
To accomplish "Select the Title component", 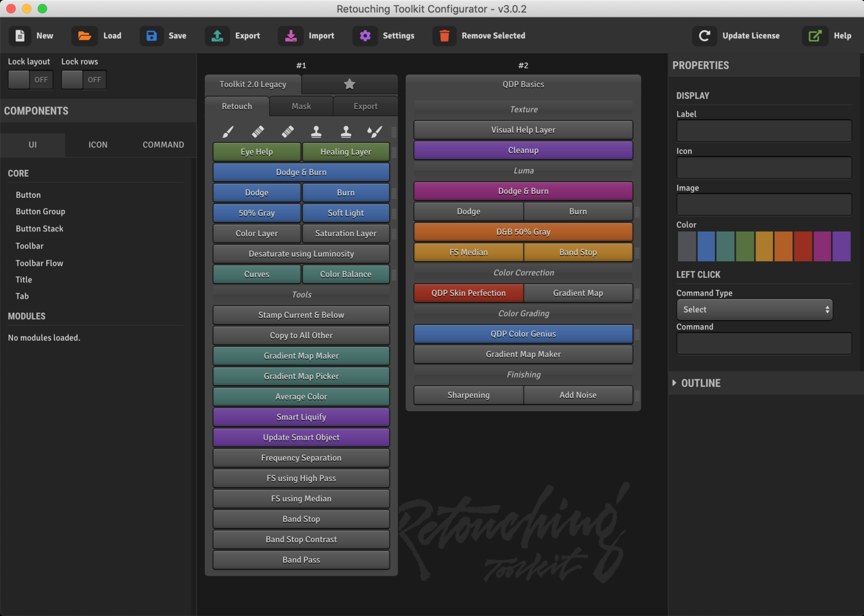I will [x=24, y=280].
